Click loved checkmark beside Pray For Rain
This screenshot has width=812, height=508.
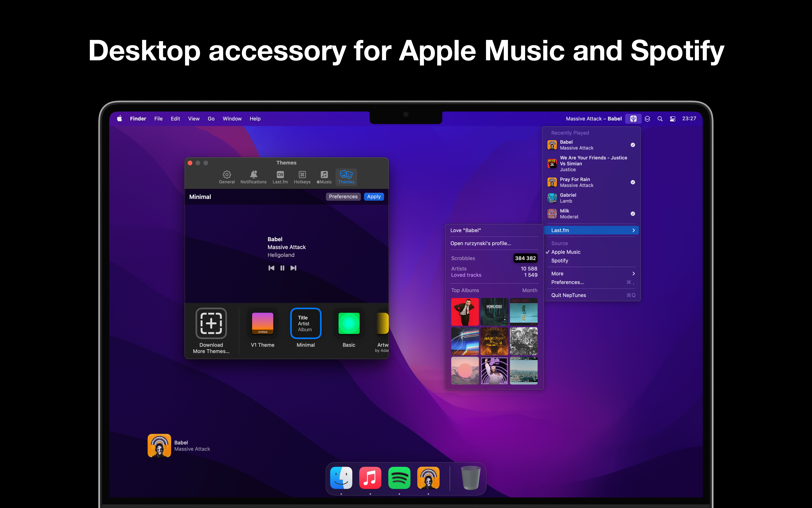[633, 182]
